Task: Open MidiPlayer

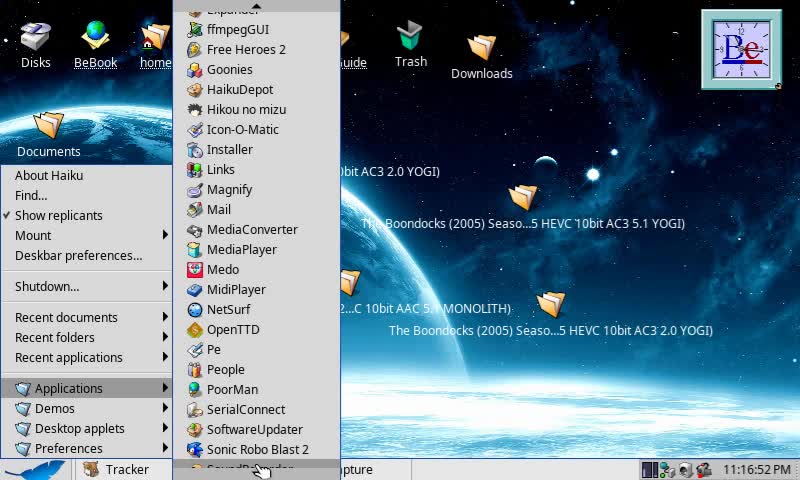Action: [x=257, y=290]
